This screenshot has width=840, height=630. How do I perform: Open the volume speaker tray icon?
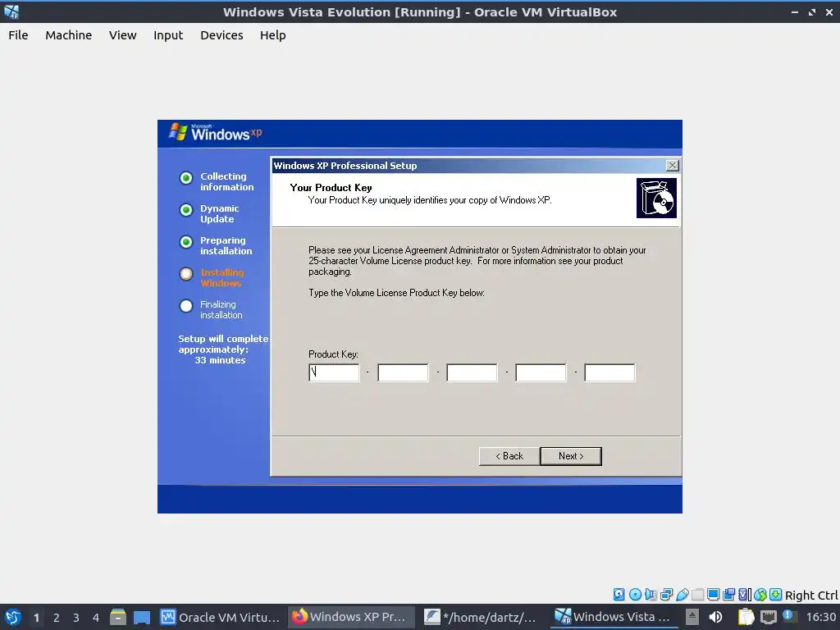click(x=715, y=617)
